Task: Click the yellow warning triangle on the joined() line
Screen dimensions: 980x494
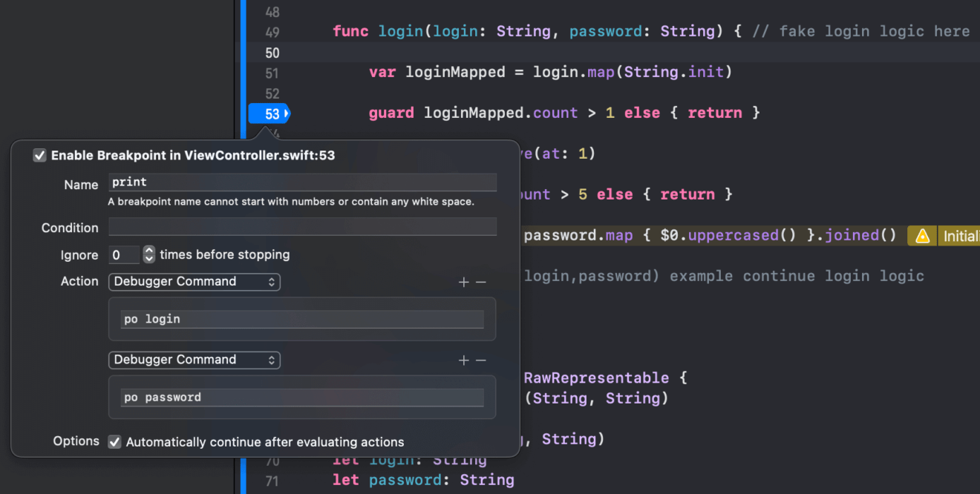Action: click(x=921, y=235)
